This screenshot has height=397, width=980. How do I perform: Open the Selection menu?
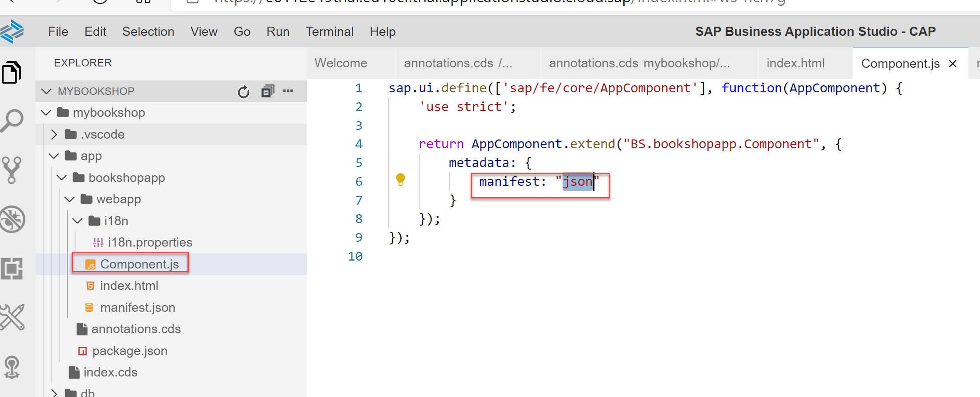point(148,31)
